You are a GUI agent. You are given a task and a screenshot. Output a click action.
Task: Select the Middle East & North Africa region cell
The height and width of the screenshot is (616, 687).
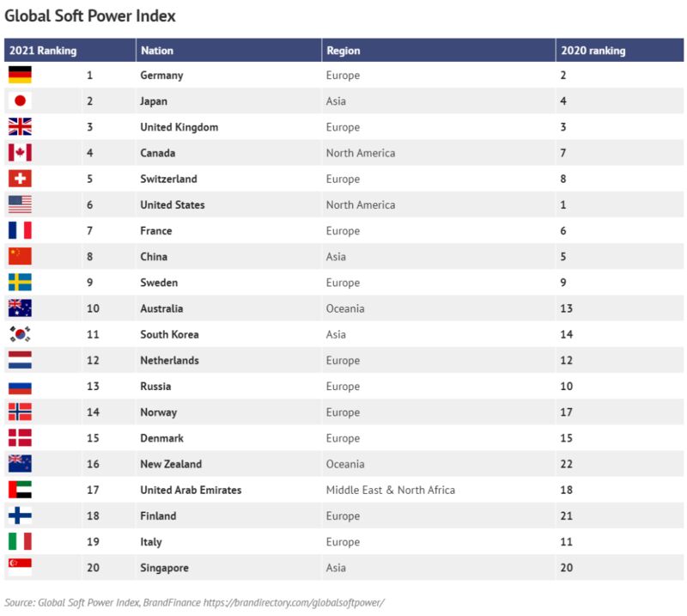point(391,490)
